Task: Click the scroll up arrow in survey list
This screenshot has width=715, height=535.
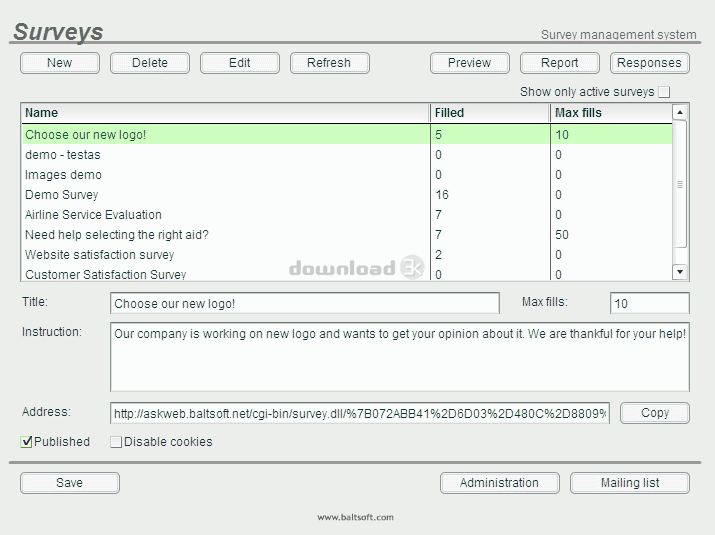Action: [679, 112]
